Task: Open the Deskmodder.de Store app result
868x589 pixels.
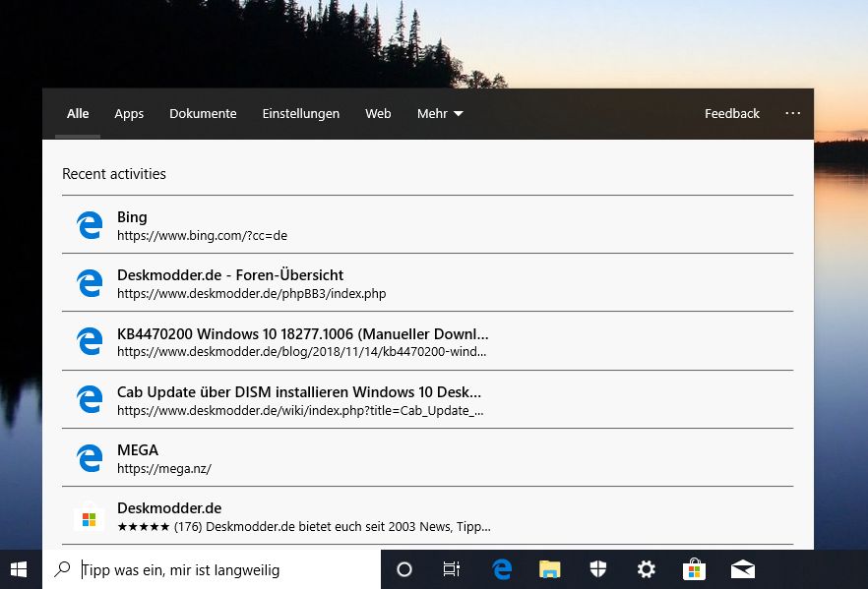Action: [x=427, y=516]
